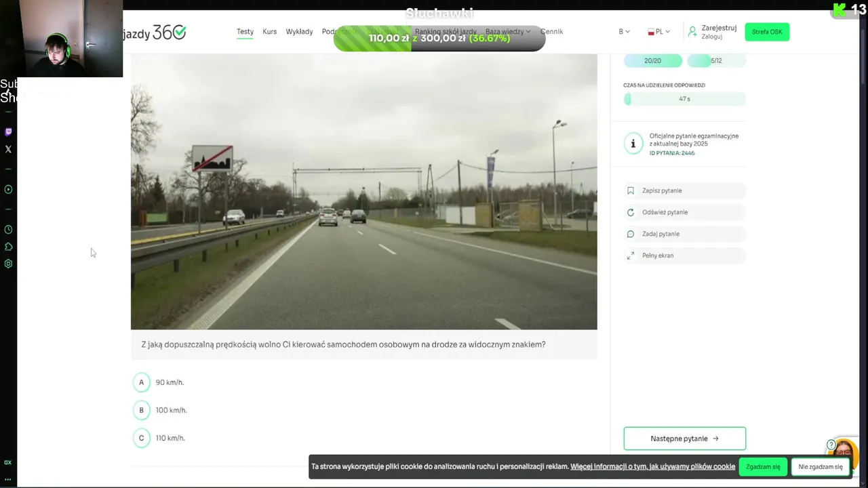
Task: Click the green K logo overlay
Action: click(x=840, y=9)
